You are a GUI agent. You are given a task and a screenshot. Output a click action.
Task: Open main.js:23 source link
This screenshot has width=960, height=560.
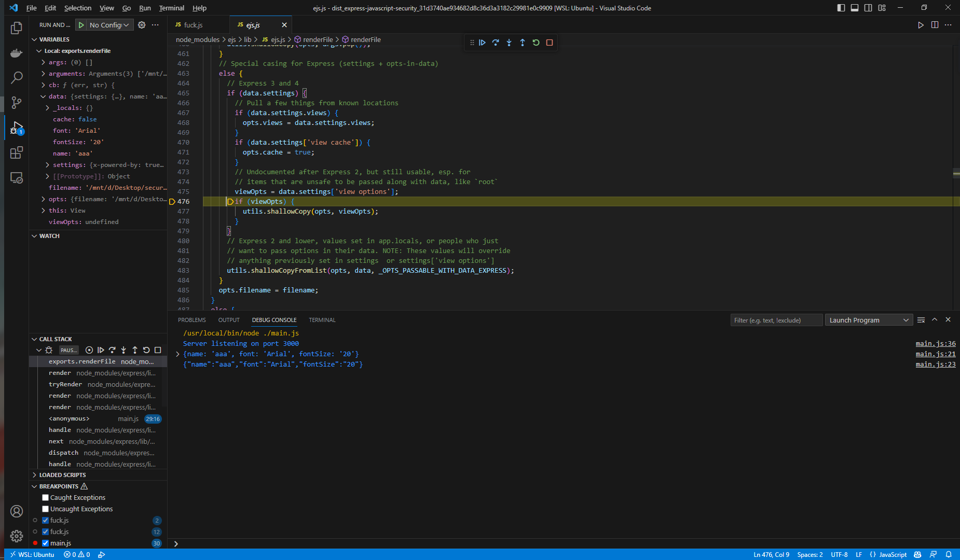936,364
